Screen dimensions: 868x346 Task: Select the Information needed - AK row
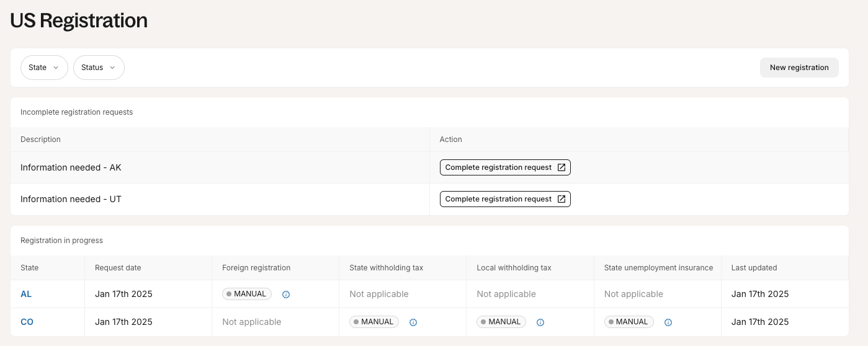click(x=429, y=167)
